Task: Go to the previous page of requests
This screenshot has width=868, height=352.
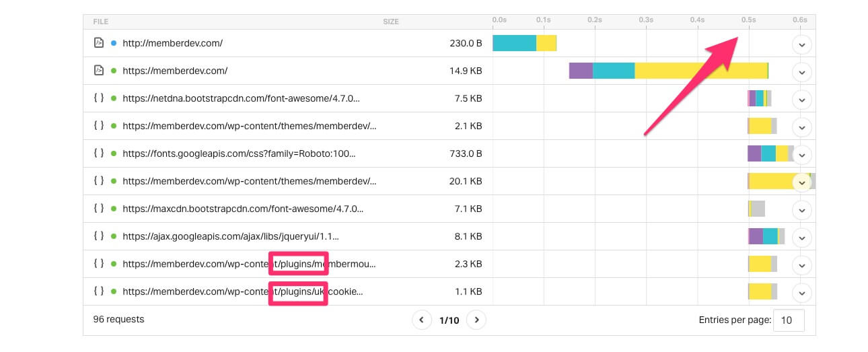Action: [421, 320]
